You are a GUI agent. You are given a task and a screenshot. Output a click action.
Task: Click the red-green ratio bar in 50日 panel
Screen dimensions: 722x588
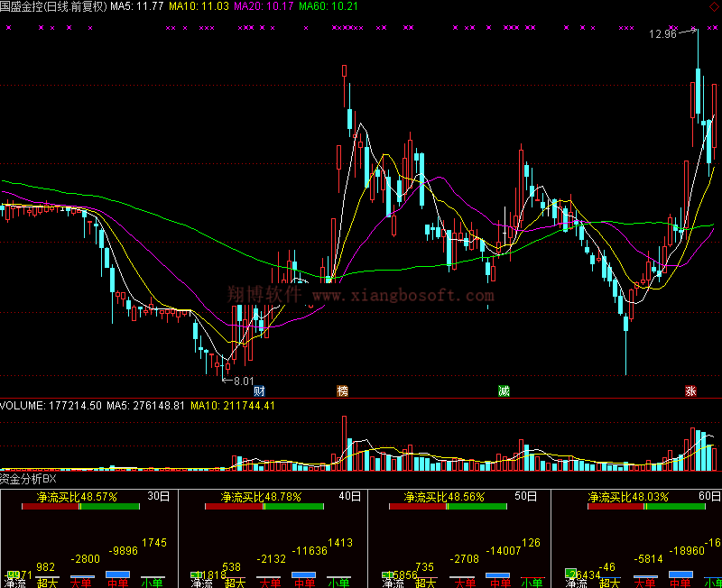(448, 507)
